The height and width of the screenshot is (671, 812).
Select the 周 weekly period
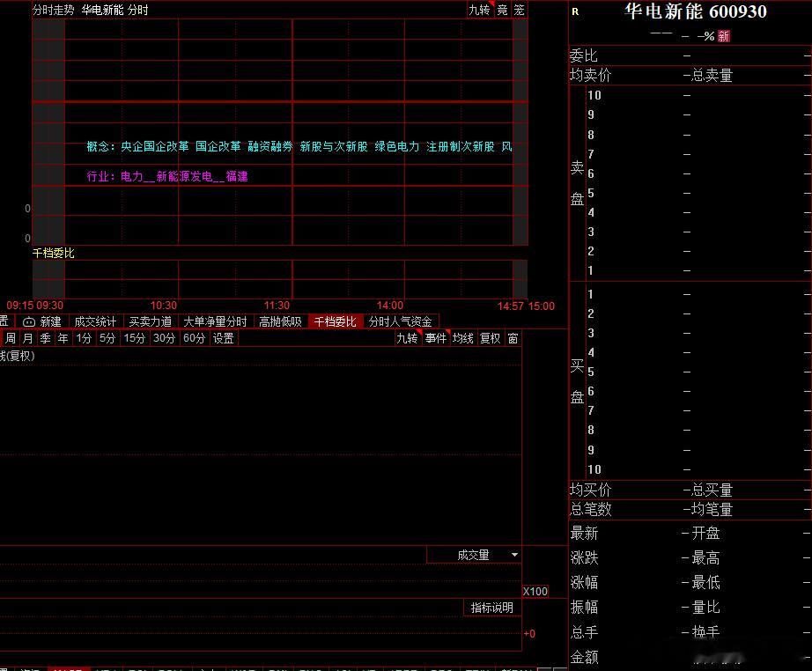[x=11, y=338]
